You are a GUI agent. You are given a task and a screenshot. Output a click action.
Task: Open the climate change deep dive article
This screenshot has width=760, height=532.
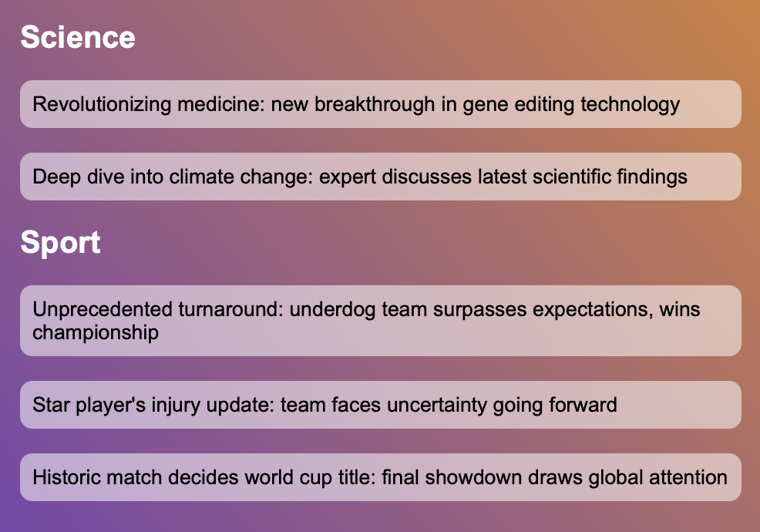(x=380, y=177)
